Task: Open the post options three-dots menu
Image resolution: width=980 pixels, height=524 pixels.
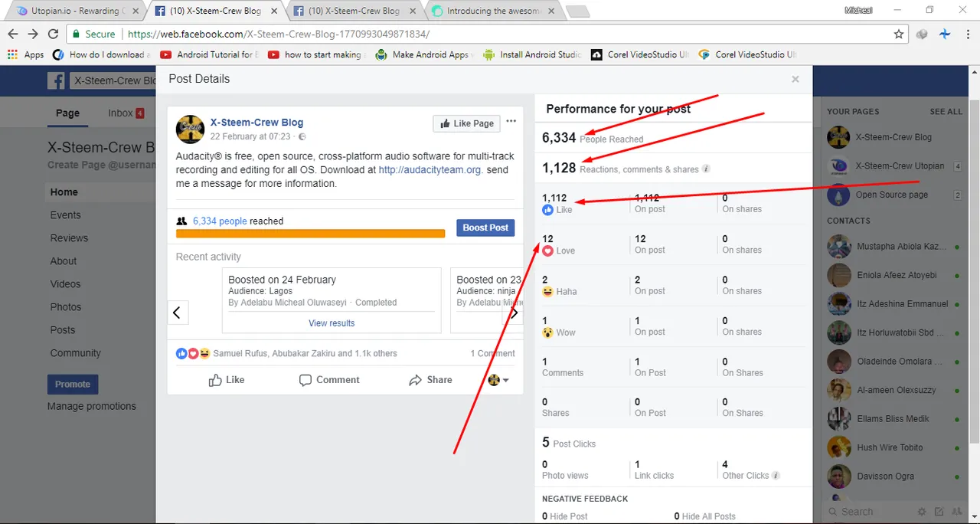Action: pyautogui.click(x=511, y=121)
